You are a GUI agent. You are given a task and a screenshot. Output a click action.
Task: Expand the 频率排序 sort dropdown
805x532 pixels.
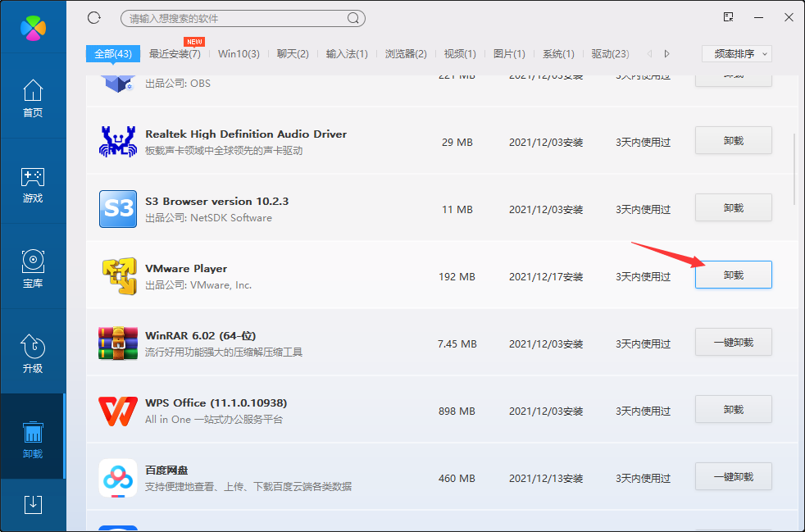point(737,53)
